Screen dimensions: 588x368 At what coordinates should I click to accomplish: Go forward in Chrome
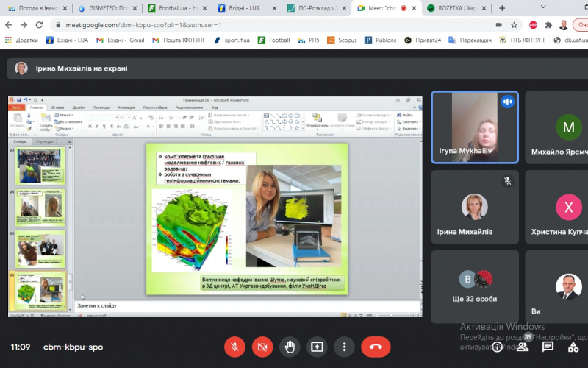pyautogui.click(x=24, y=25)
